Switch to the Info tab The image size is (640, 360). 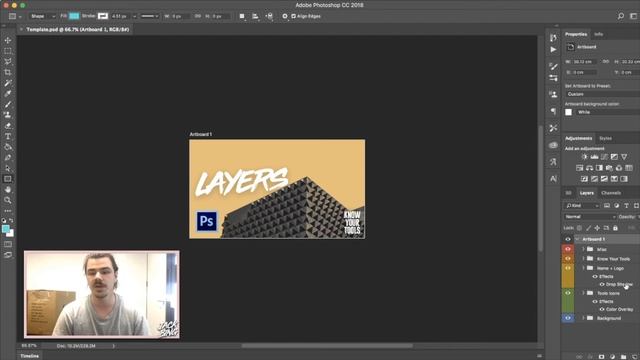pyautogui.click(x=598, y=34)
